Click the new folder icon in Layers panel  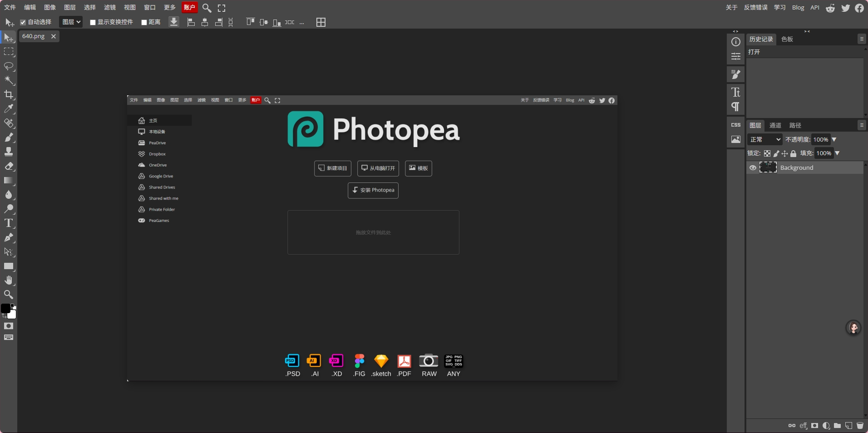pos(837,426)
